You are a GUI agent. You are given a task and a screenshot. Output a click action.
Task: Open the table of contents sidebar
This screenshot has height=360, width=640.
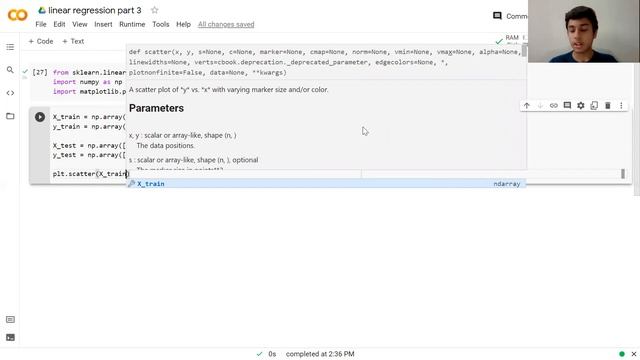10,47
